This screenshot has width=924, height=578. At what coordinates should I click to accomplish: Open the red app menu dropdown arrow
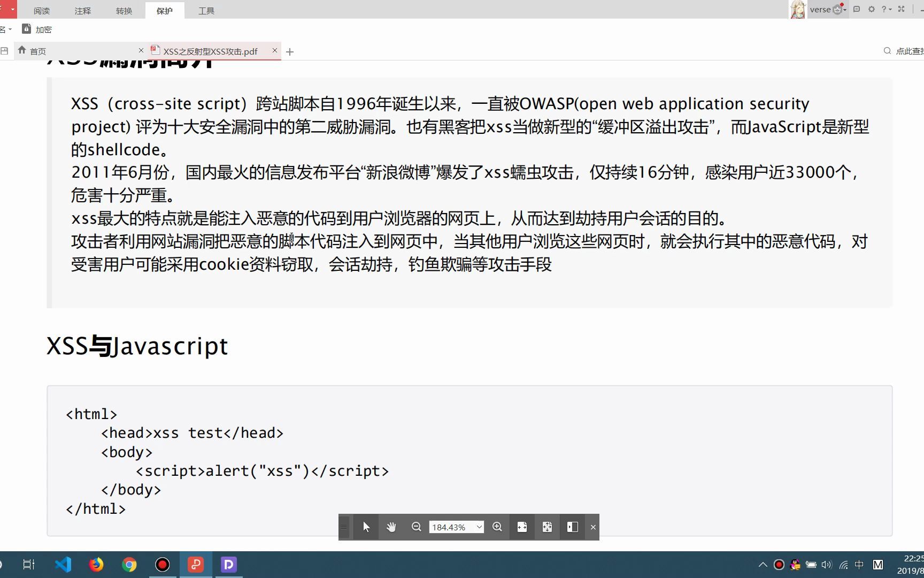click(x=12, y=9)
